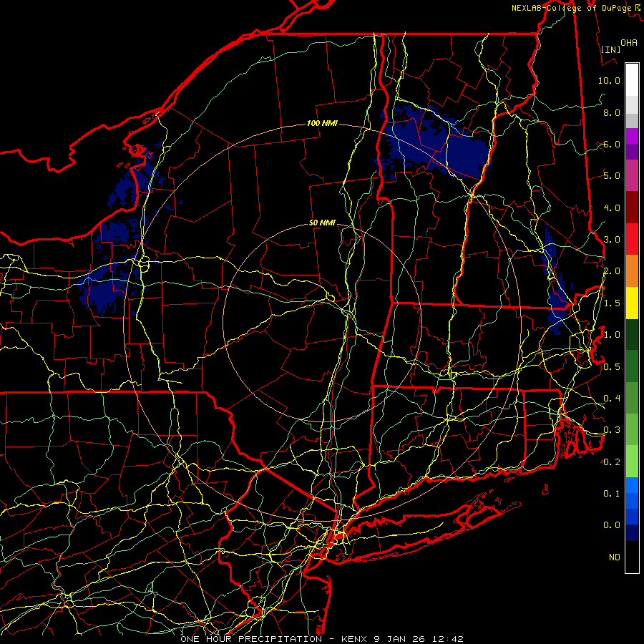Click the 6.0 legend value
The height and width of the screenshot is (644, 644).
(612, 144)
